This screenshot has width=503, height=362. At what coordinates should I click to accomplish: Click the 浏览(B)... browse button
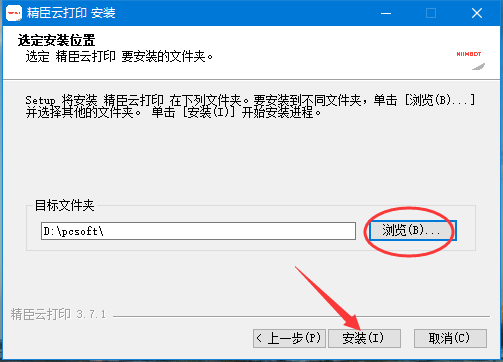[412, 230]
